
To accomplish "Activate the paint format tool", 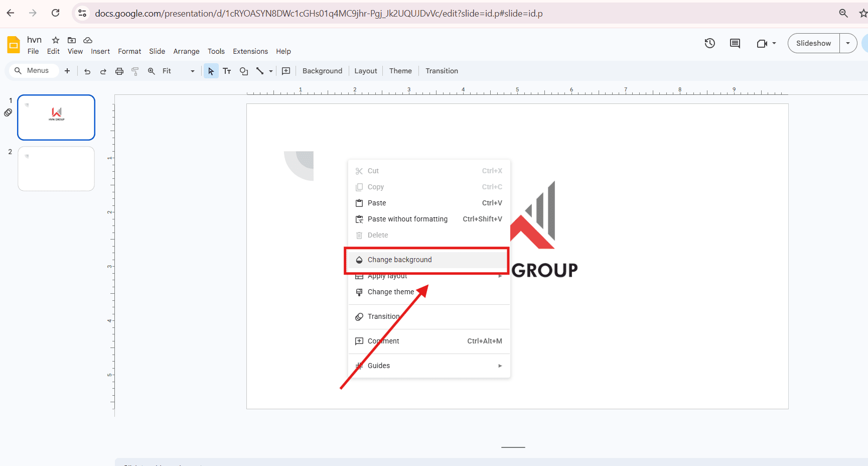I will [135, 71].
